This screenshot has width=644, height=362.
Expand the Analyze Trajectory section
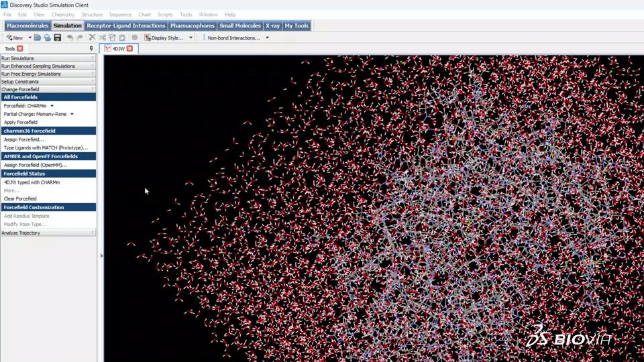pos(48,233)
